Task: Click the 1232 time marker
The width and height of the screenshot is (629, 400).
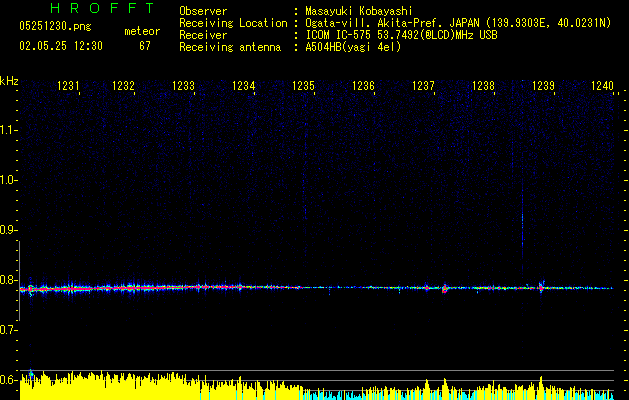Action: tap(124, 86)
